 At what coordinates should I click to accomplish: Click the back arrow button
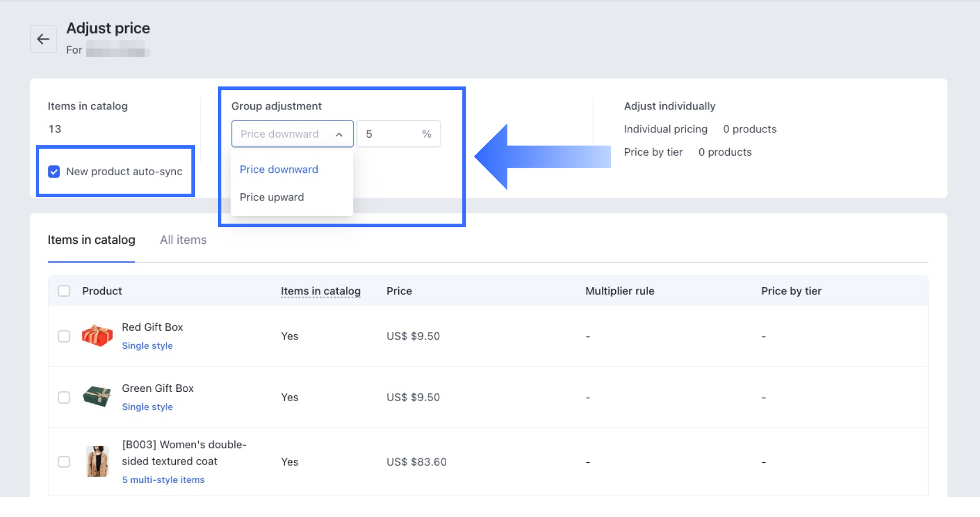pyautogui.click(x=43, y=39)
